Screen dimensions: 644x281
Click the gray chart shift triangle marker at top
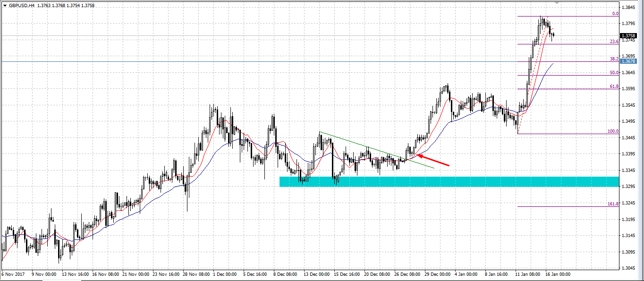coord(558,3)
